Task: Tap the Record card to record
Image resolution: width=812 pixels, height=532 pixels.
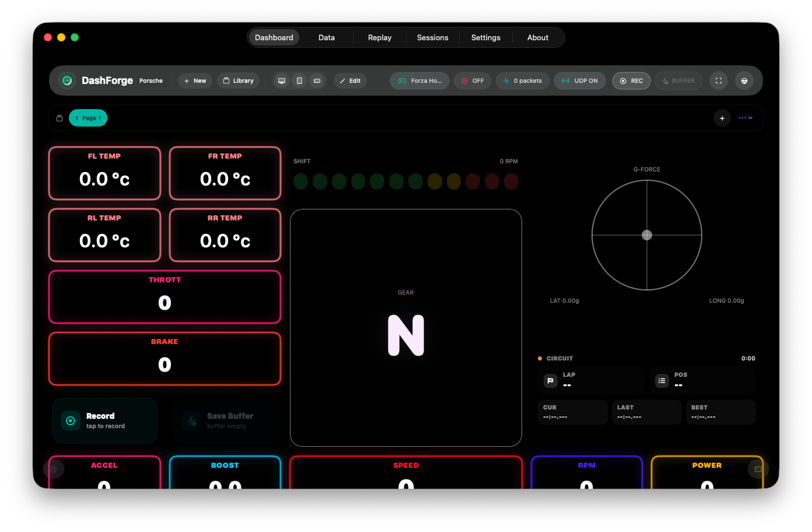Action: point(105,421)
